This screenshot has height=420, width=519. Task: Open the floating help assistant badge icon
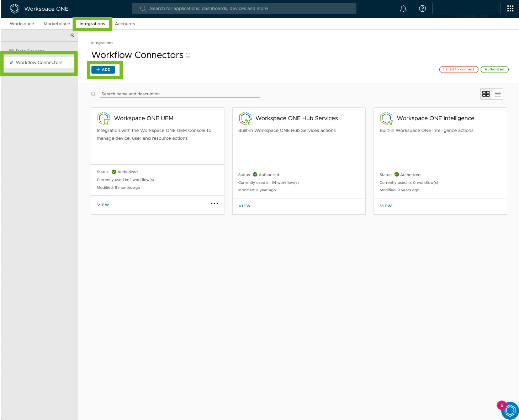click(x=510, y=411)
